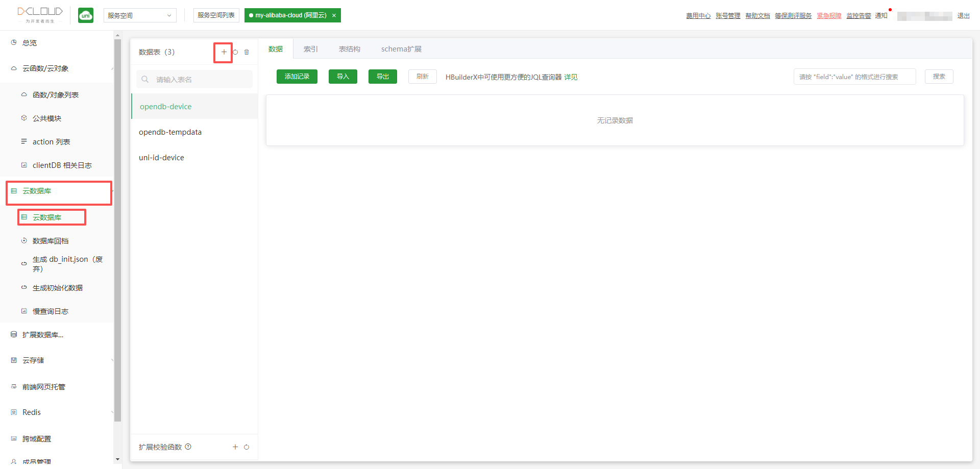Focus the 请输入表名 table search field

[194, 79]
